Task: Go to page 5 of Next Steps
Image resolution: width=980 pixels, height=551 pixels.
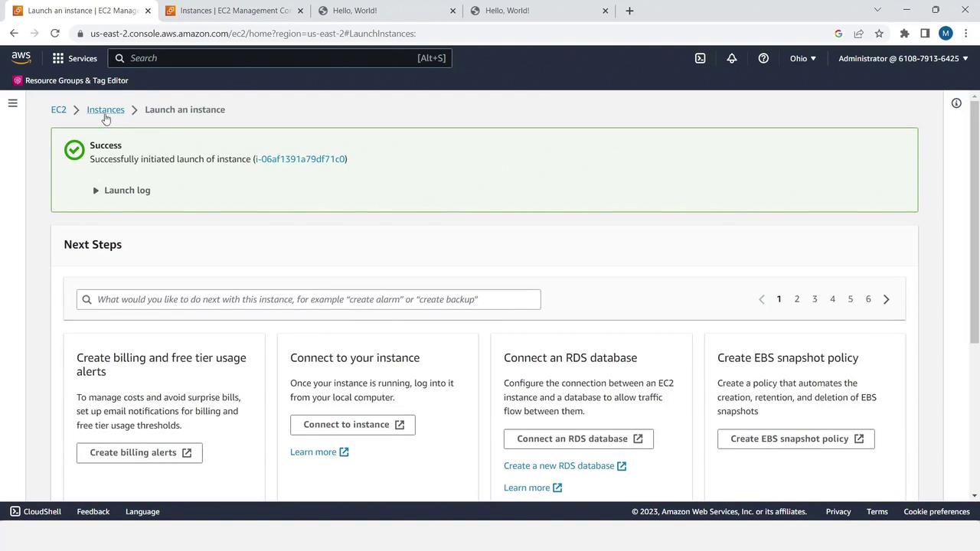Action: tap(851, 299)
